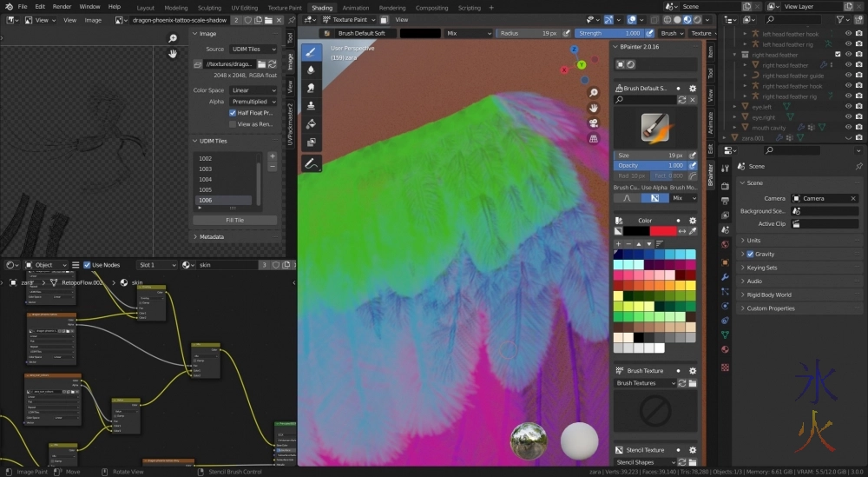The height and width of the screenshot is (477, 868).
Task: Select the Draw brush tool in viewport toolbar
Action: click(x=312, y=52)
